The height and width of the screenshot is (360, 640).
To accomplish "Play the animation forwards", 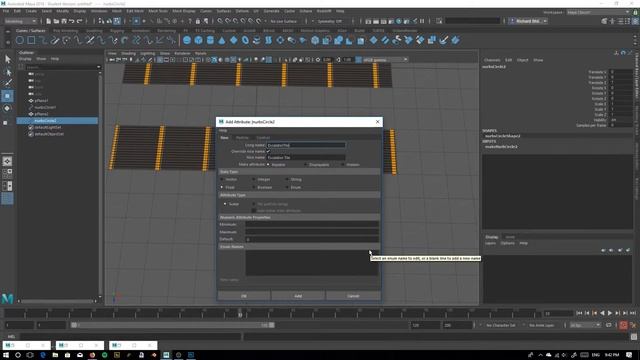I will [x=610, y=313].
